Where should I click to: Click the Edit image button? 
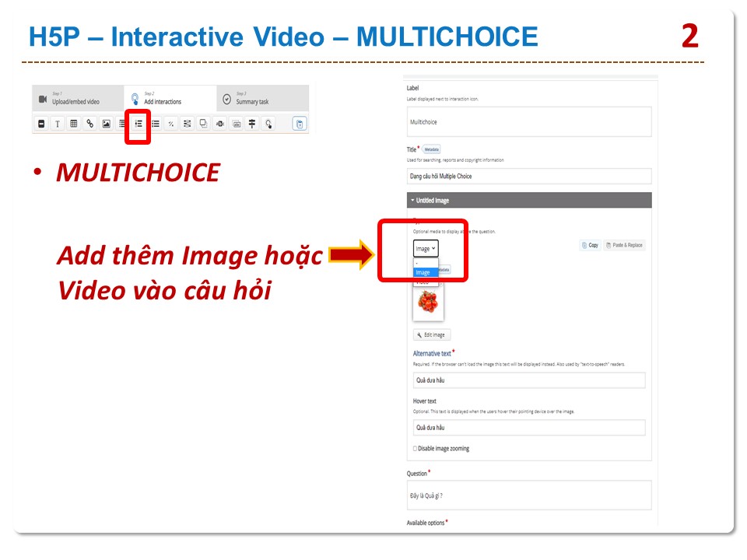(432, 335)
